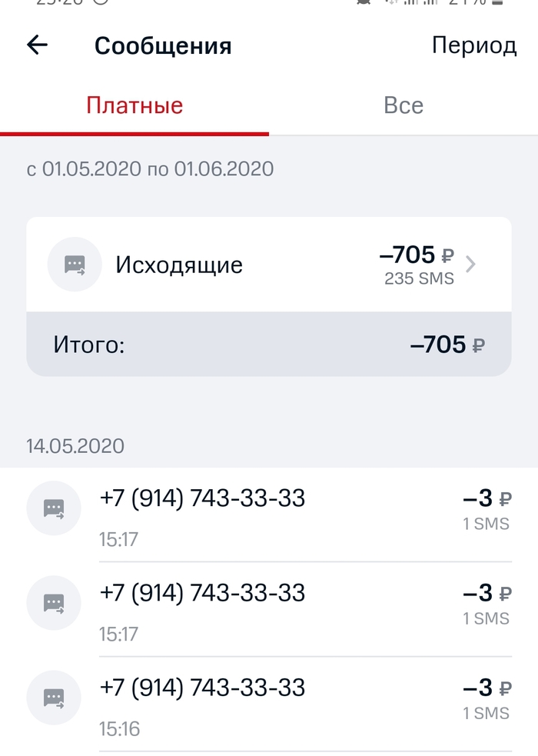Viewport: 538px width, 756px height.
Task: Tap the SMS icon of the topmost message
Action: tap(54, 508)
